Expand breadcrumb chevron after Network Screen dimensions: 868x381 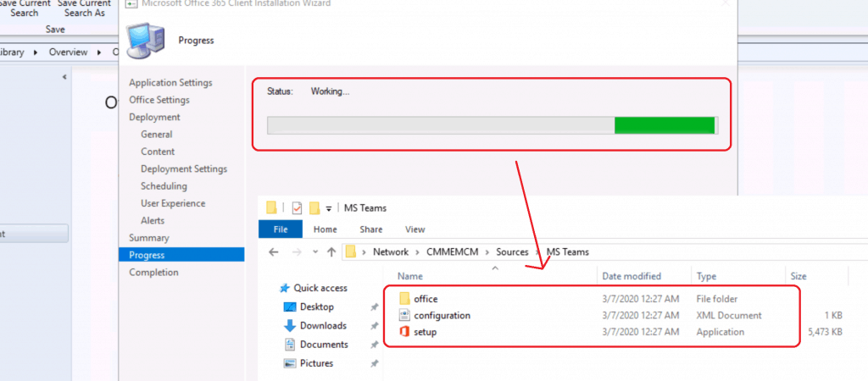click(417, 252)
